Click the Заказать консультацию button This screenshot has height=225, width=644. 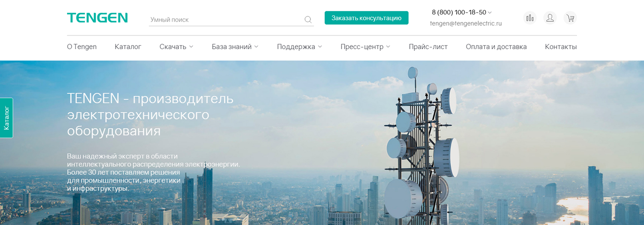[367, 18]
